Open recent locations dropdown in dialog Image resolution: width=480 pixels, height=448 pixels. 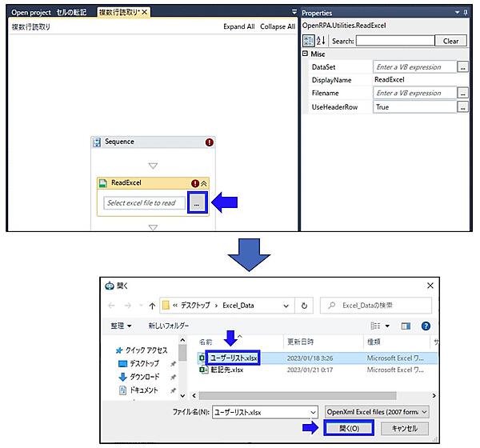coord(141,306)
